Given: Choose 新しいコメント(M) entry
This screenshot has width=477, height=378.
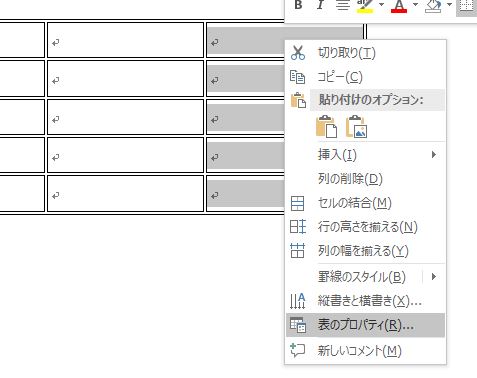Looking at the screenshot, I should (365, 351).
